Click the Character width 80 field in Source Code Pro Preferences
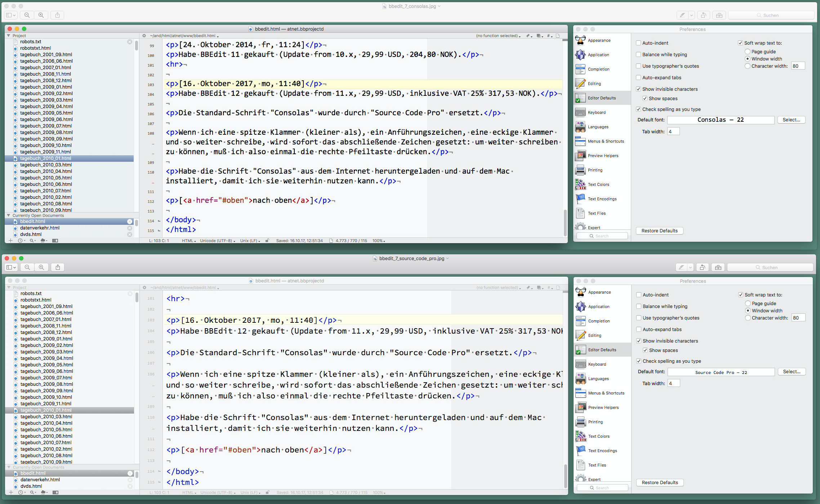Screen dimensions: 820x504 click(798, 318)
